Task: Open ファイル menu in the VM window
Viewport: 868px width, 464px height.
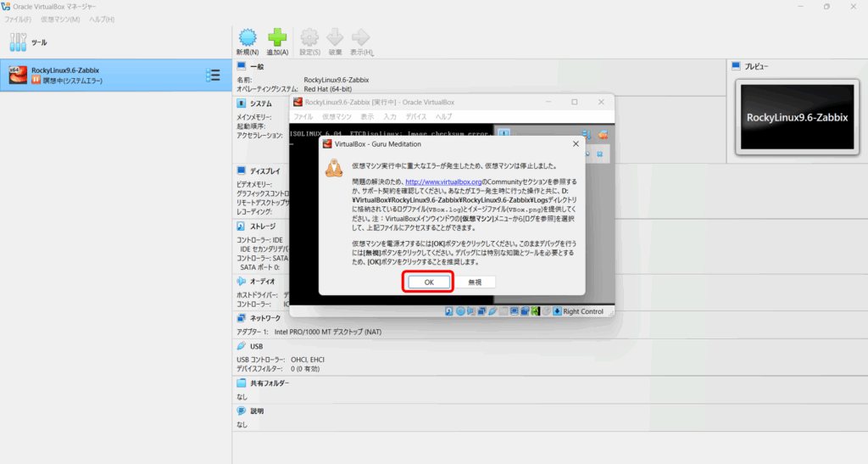Action: pyautogui.click(x=303, y=117)
